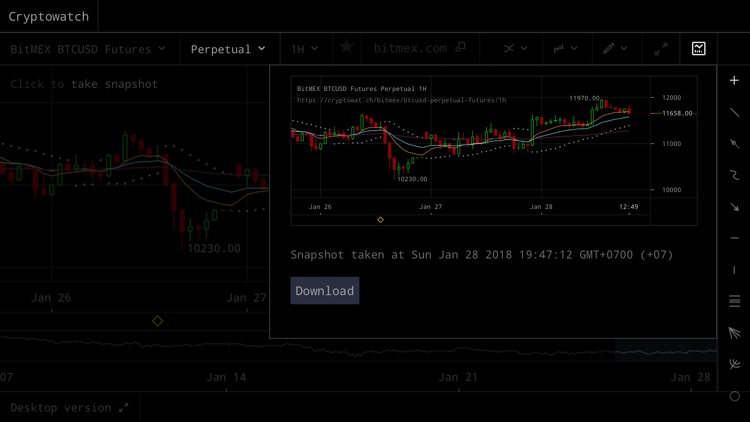Image resolution: width=750 pixels, height=422 pixels.
Task: Click the Jan 26 date label on main chart axis
Action: 51,298
